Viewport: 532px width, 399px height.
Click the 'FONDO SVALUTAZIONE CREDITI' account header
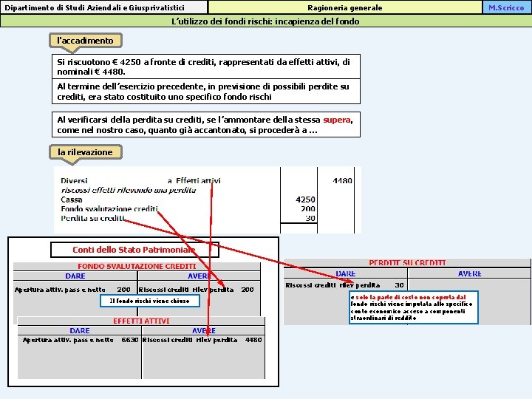tap(137, 266)
